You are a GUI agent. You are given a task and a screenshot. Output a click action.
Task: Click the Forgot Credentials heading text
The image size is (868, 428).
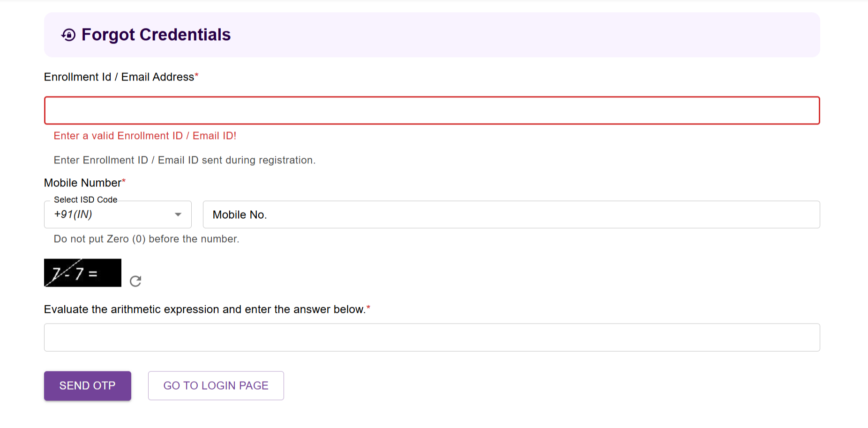click(x=156, y=35)
